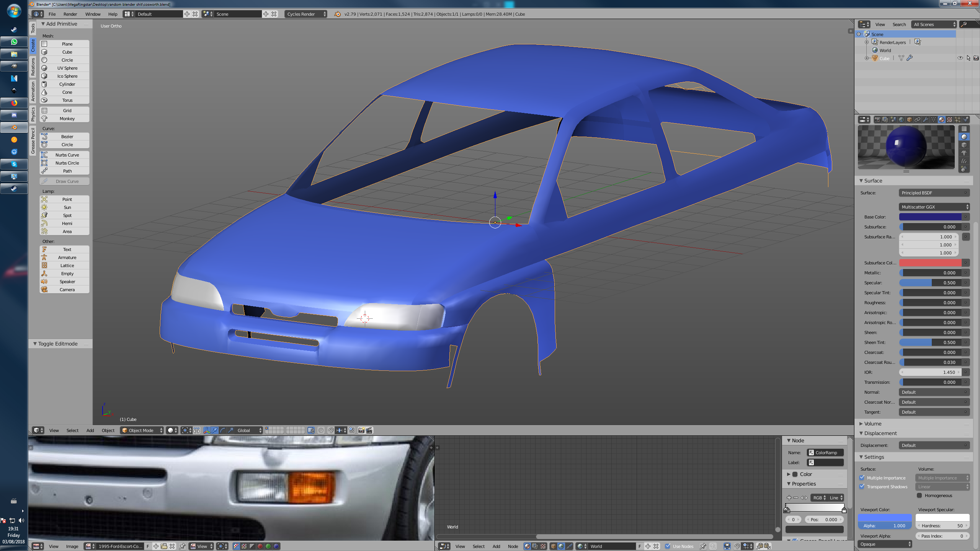The height and width of the screenshot is (551, 980).
Task: Open the Object Mode dropdown
Action: pyautogui.click(x=142, y=430)
